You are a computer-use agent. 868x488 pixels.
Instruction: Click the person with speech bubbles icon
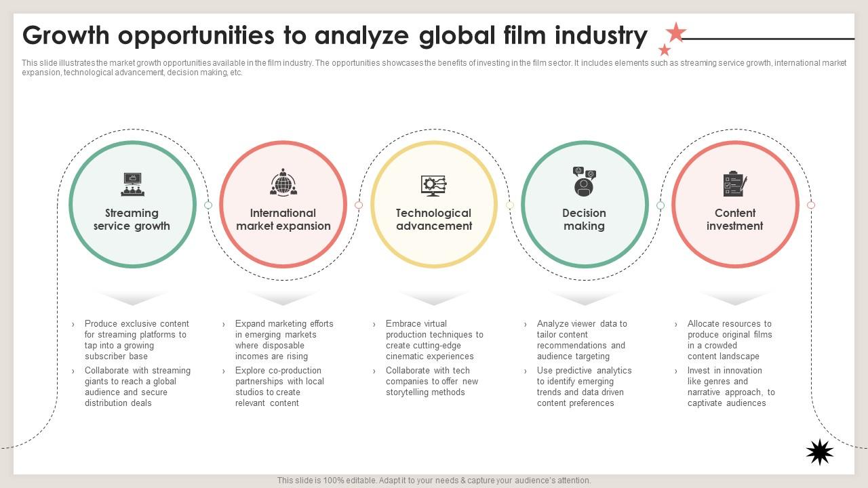tap(584, 182)
